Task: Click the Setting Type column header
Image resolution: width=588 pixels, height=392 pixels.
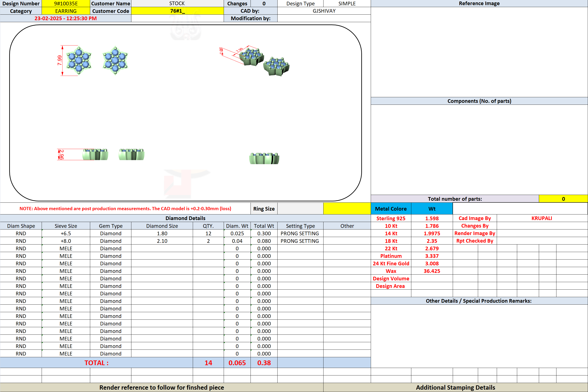Action: 300,226
